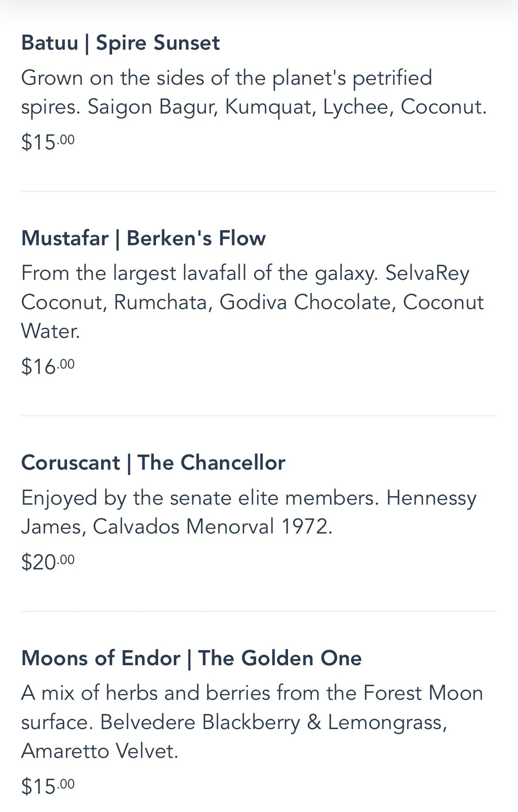The height and width of the screenshot is (812, 518).
Task: Tap the Amaretto Velvet text
Action: coord(100,751)
